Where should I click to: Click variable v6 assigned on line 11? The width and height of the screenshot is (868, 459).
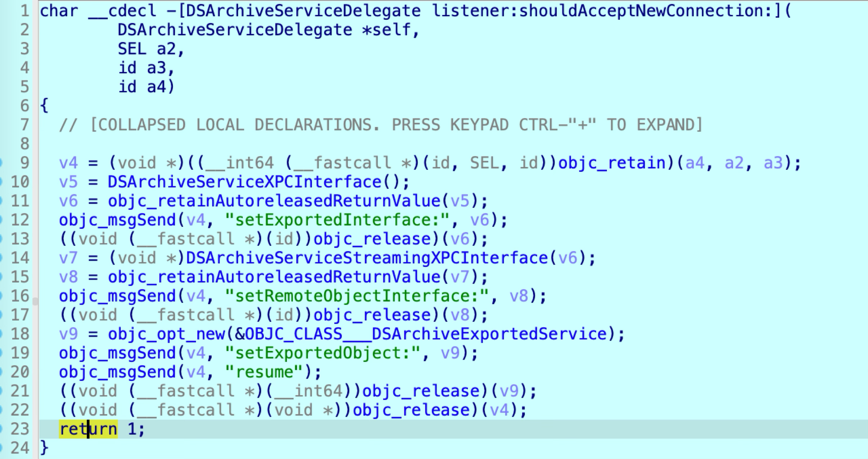click(68, 201)
